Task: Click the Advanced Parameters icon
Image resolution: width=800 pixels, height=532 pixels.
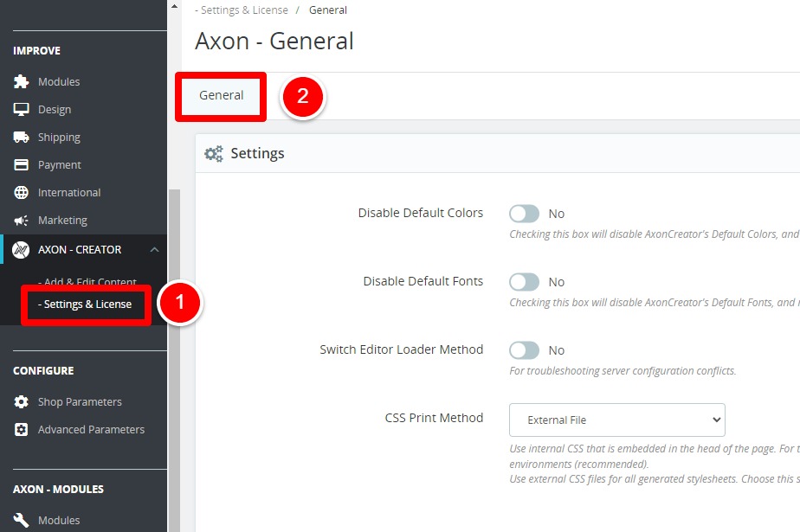Action: (22, 429)
